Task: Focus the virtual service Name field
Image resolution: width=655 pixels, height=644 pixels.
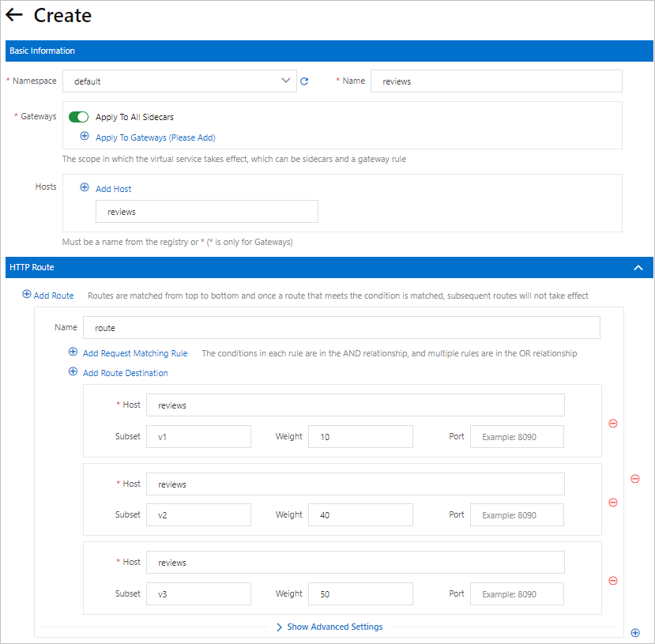Action: pyautogui.click(x=496, y=81)
